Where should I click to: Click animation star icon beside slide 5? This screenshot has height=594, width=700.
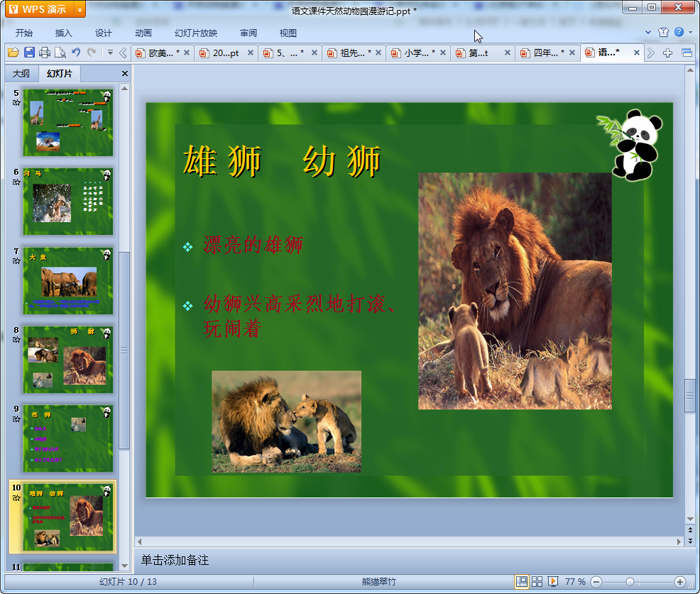coord(16,103)
